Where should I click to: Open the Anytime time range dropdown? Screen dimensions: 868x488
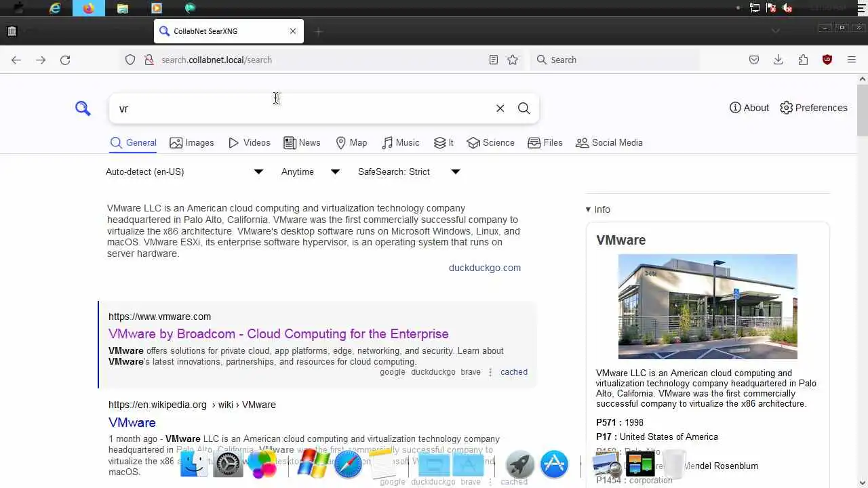[x=311, y=172]
